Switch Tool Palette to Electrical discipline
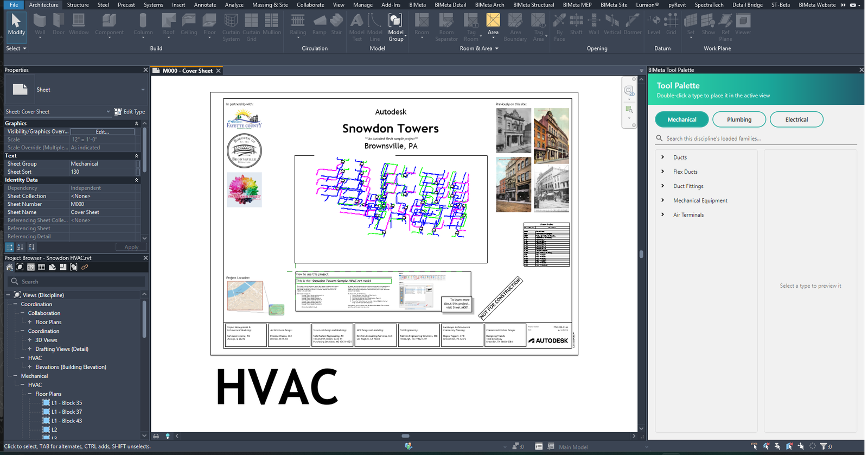 tap(796, 119)
